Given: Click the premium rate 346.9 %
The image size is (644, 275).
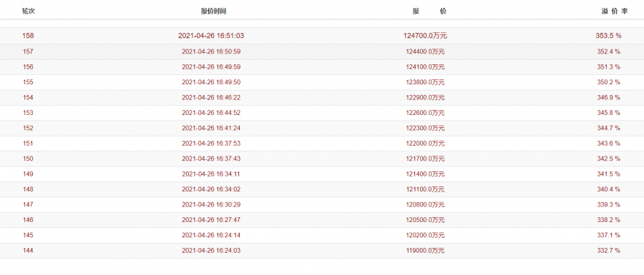Looking at the screenshot, I should coord(609,98).
